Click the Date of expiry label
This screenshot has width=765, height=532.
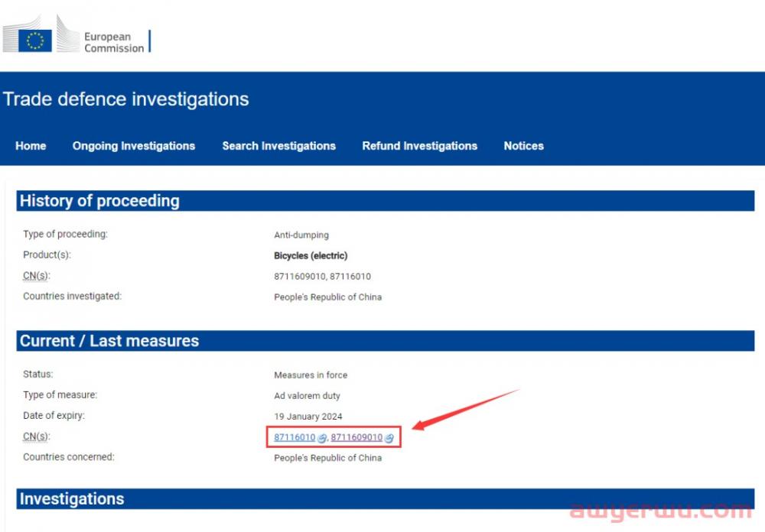click(54, 416)
